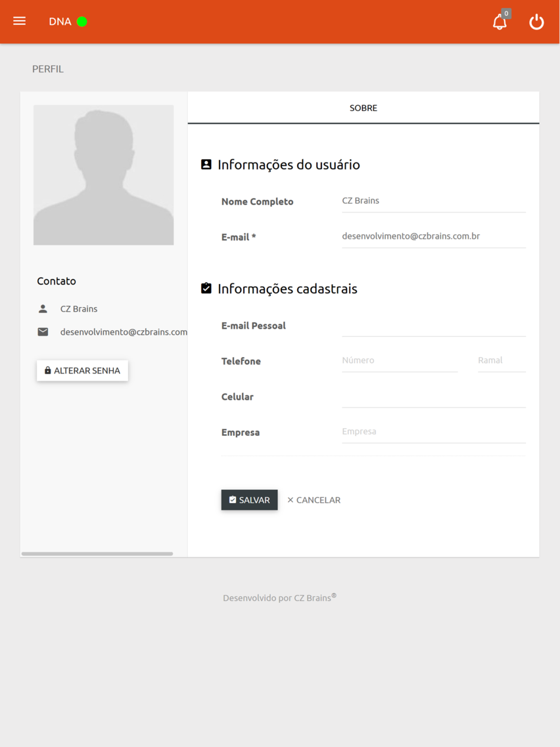560x747 pixels.
Task: Focus the Ramal extension field
Action: (502, 360)
